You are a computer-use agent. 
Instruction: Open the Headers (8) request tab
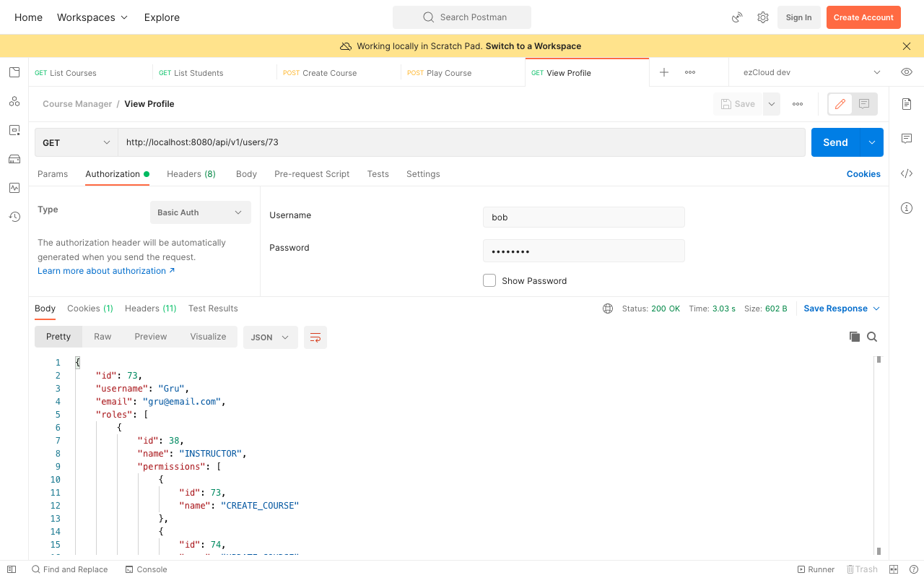tap(191, 174)
